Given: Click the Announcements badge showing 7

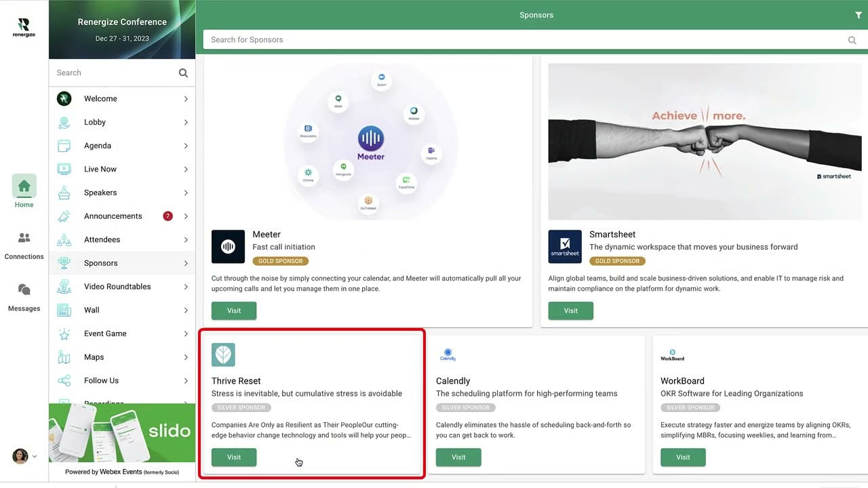Looking at the screenshot, I should [167, 216].
